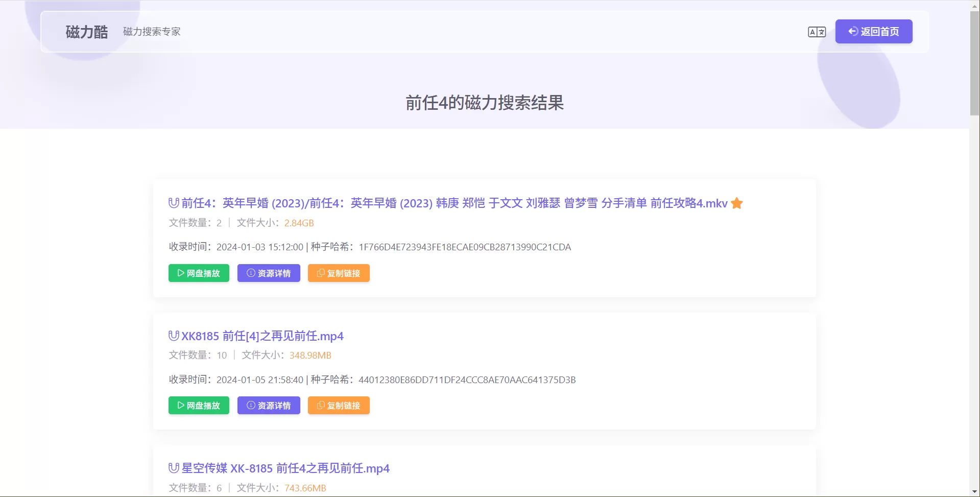Click the 磁力酷 logo to return home
The height and width of the screenshot is (497, 980).
point(85,31)
